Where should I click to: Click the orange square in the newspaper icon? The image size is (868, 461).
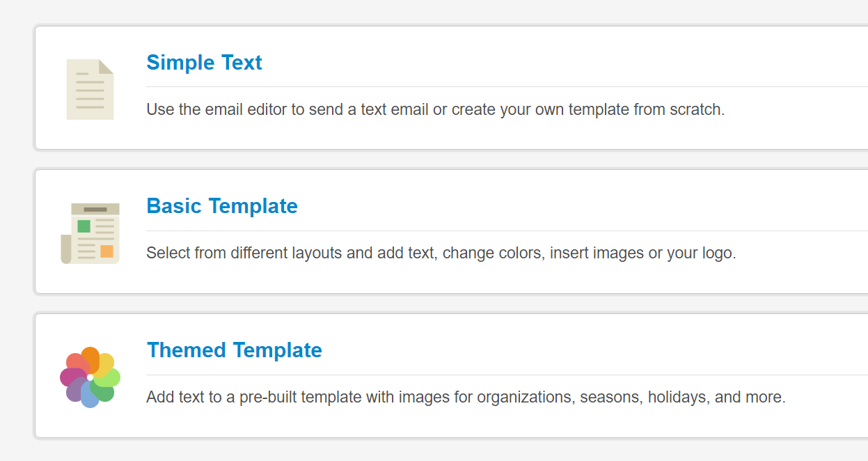(106, 251)
